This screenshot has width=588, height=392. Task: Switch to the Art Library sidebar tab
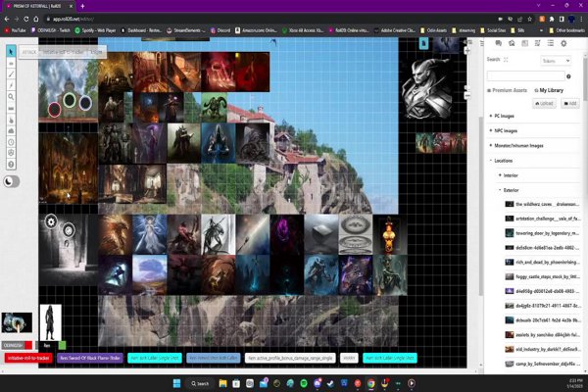[x=512, y=43]
